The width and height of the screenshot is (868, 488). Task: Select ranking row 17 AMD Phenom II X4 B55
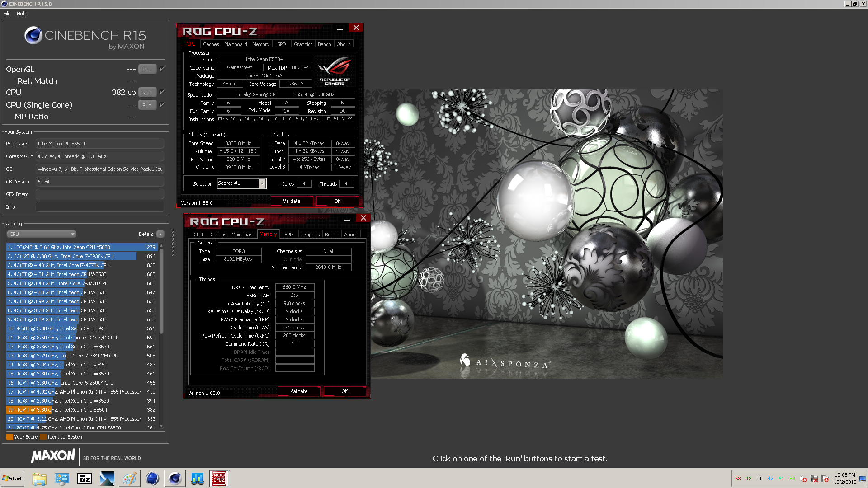point(82,392)
